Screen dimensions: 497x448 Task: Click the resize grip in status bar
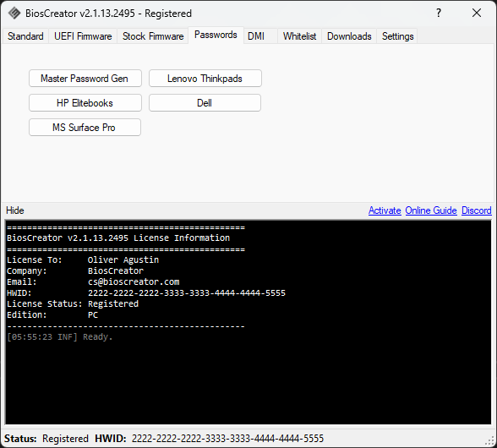[x=490, y=441]
